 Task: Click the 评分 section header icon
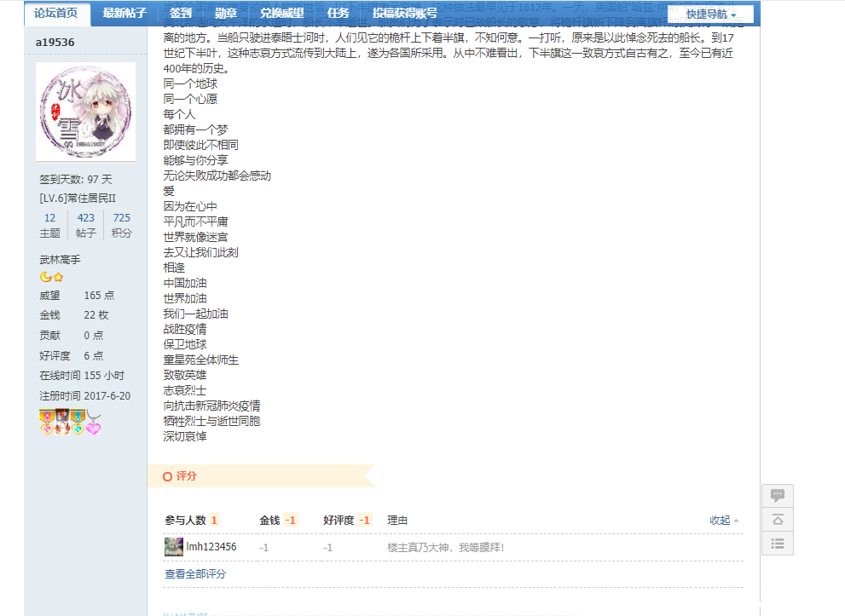point(167,476)
